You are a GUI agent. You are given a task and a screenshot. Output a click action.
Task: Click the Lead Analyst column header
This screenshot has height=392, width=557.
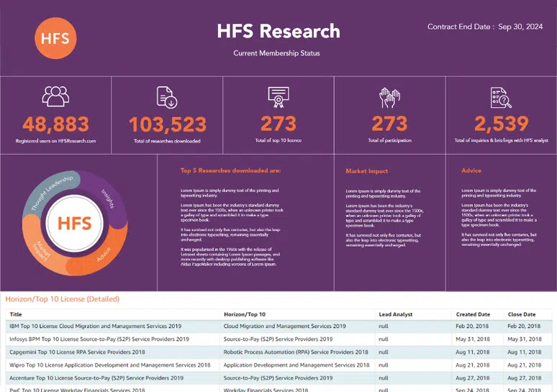[397, 314]
